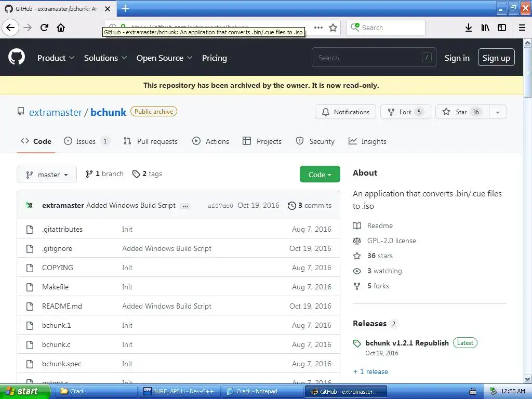Switch to SURF_API.H Dev-C++ taskbar item
This screenshot has height=399, width=532.
180,392
